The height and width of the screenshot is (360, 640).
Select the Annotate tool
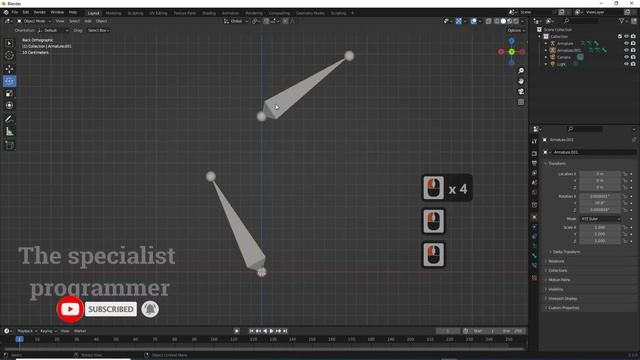tap(9, 119)
